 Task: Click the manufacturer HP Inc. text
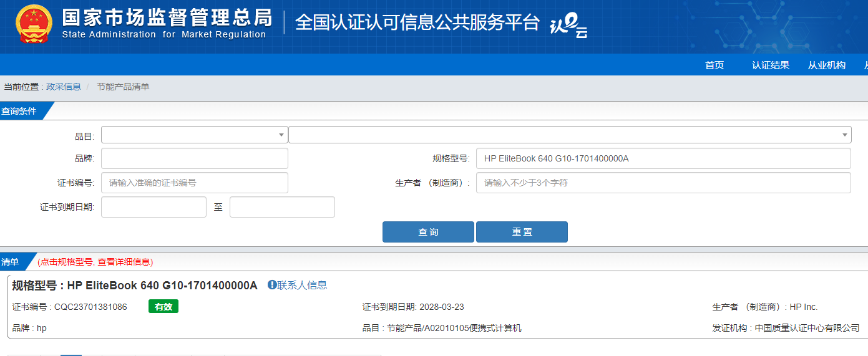804,307
